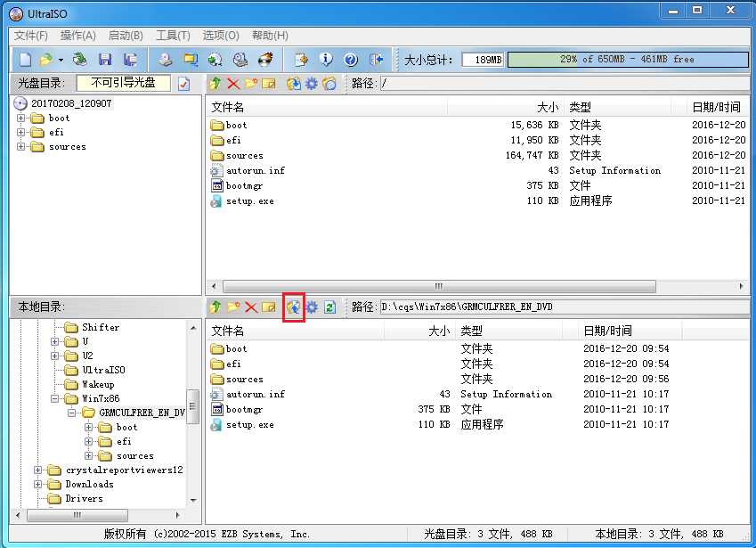Click the 189MB total size field
The image size is (756, 548).
click(x=484, y=60)
